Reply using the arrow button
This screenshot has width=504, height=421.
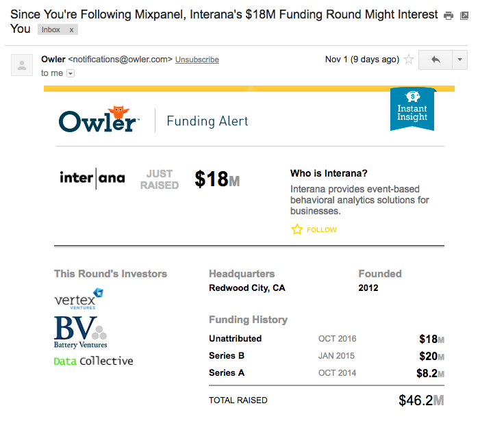pyautogui.click(x=436, y=60)
